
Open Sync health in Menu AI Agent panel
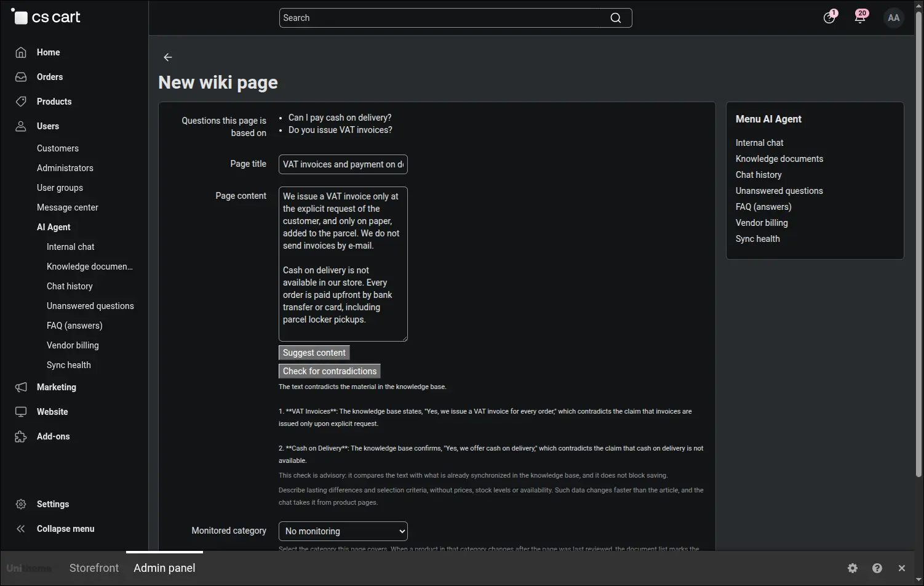click(758, 239)
